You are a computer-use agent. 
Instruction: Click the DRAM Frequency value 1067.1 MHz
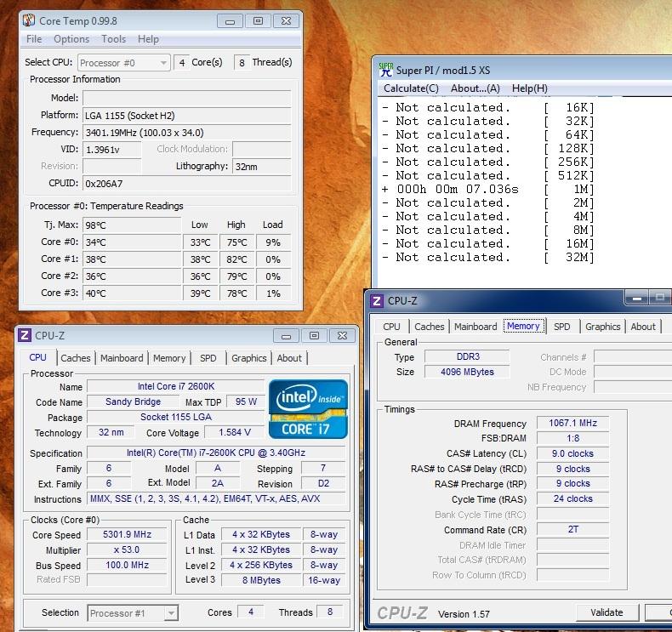pos(573,423)
